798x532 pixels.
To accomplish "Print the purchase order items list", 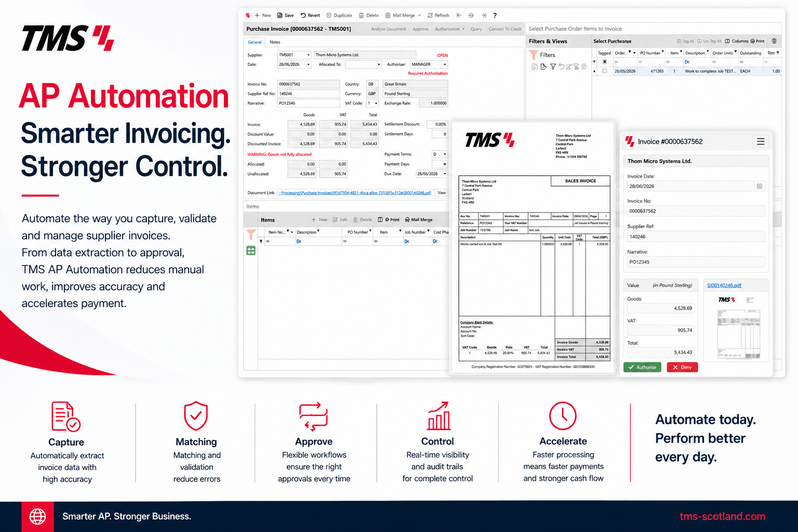I will [757, 41].
